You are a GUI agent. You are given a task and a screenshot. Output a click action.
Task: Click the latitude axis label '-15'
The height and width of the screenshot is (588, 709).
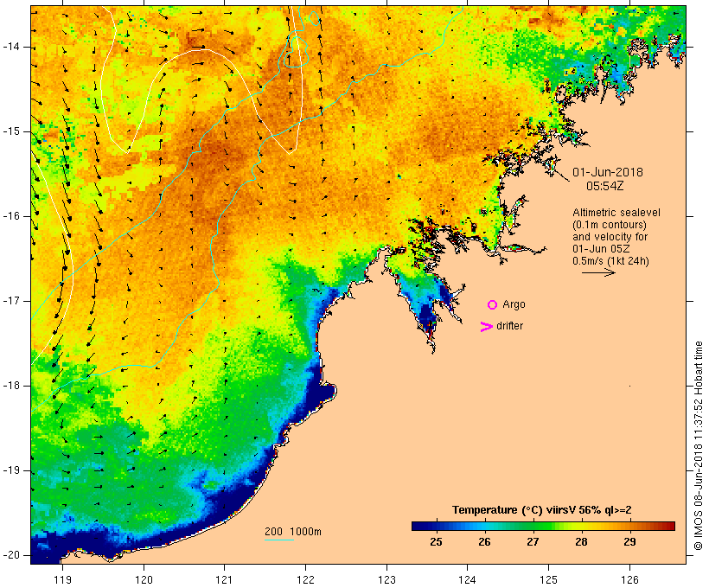11,131
